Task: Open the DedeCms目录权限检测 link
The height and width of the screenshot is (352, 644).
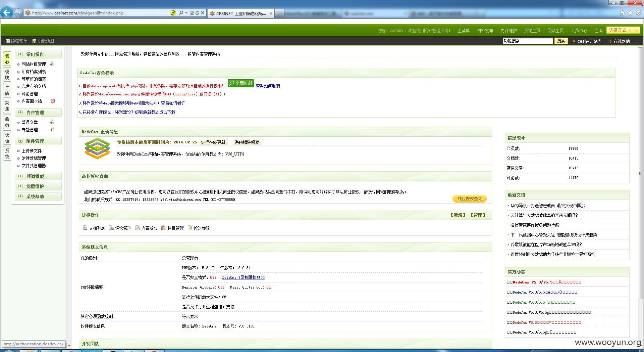Action: [x=243, y=277]
